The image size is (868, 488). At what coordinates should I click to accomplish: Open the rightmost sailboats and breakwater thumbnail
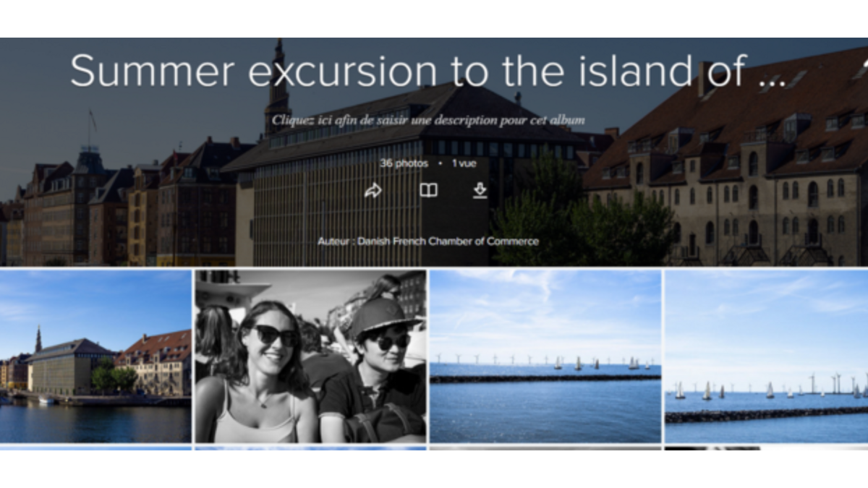(766, 356)
